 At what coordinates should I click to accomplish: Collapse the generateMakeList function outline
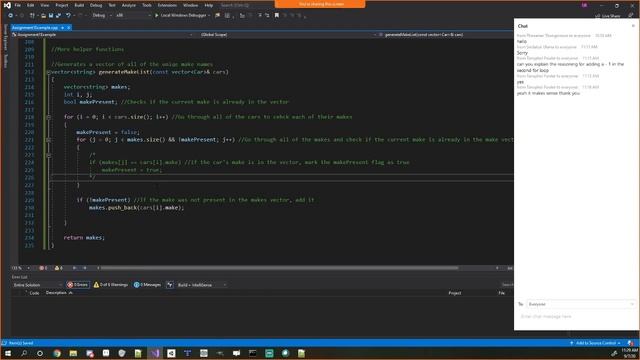(49, 72)
